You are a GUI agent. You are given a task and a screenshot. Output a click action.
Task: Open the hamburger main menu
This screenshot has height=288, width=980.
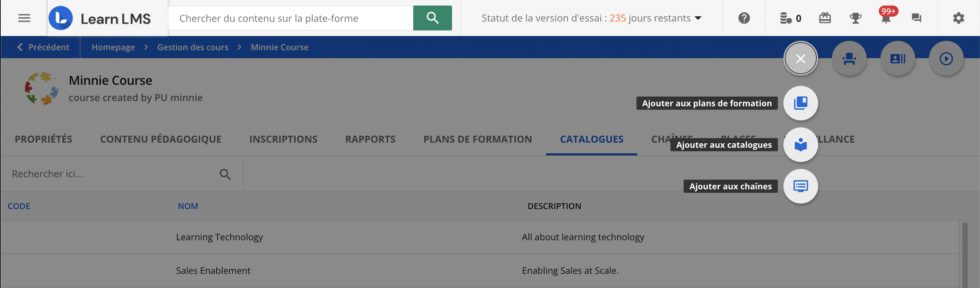pos(24,18)
